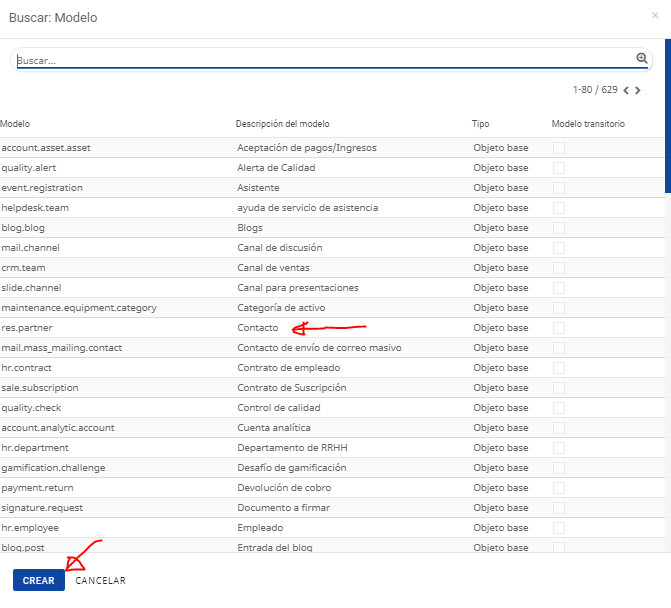Click the Contacto description cell

(258, 328)
